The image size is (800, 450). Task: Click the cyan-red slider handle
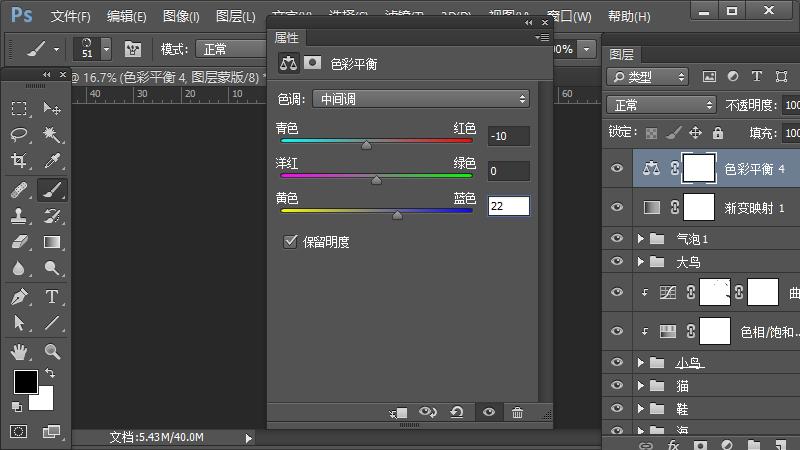pyautogui.click(x=366, y=145)
